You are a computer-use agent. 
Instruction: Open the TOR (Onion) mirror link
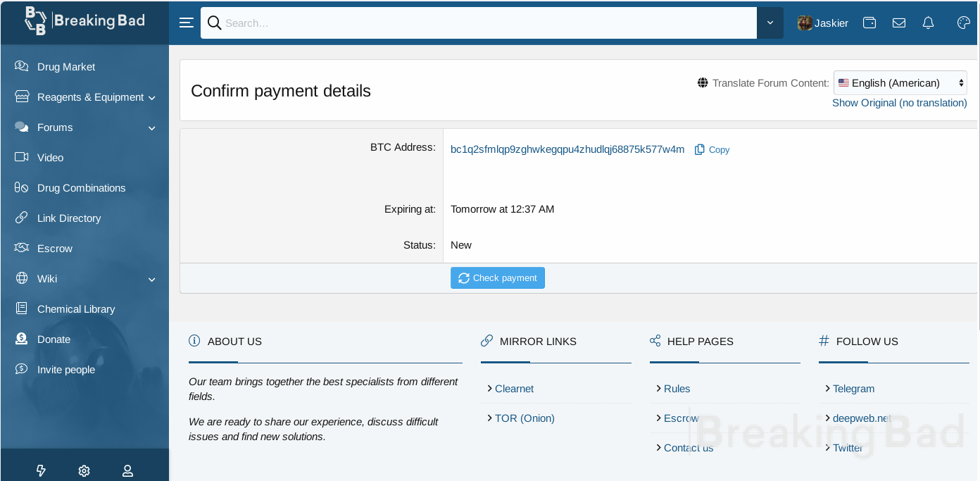coord(524,418)
